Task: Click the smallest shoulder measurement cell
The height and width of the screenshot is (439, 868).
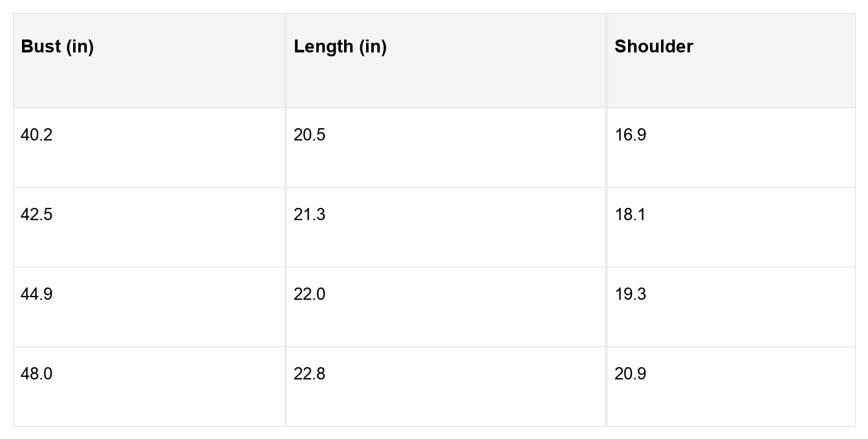Action: pyautogui.click(x=631, y=135)
